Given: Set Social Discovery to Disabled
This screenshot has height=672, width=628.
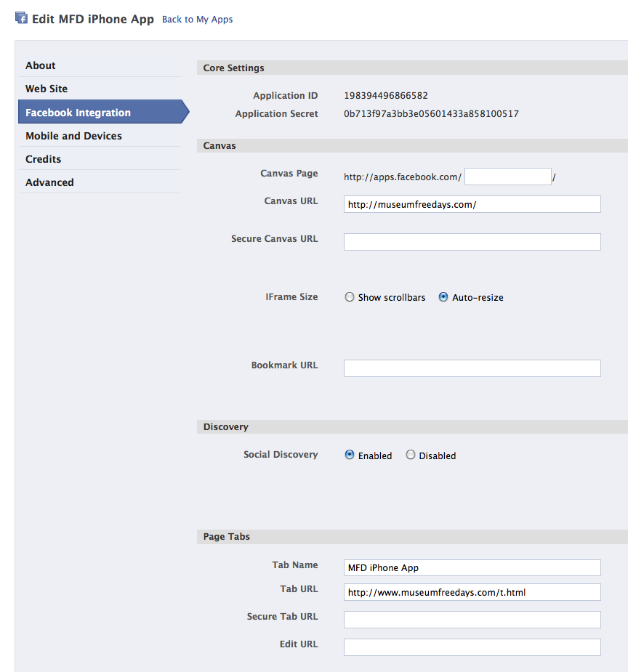Looking at the screenshot, I should click(410, 455).
